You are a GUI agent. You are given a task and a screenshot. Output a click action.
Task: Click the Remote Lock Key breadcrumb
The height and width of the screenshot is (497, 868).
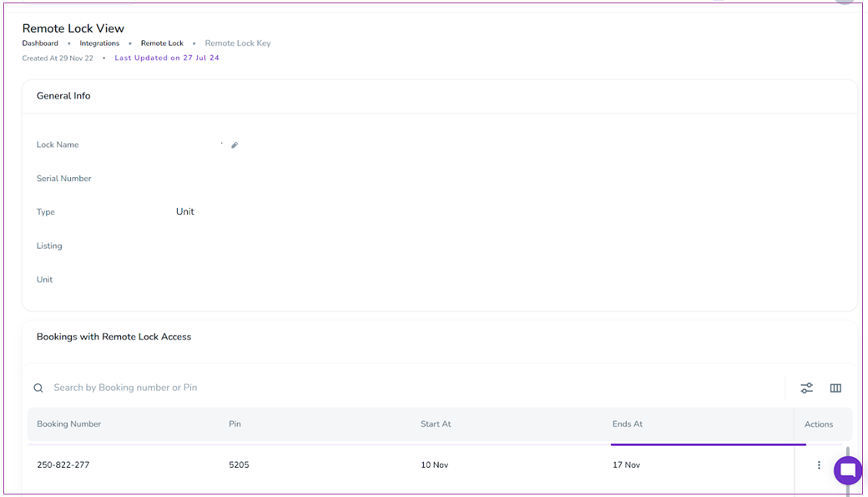[x=238, y=43]
